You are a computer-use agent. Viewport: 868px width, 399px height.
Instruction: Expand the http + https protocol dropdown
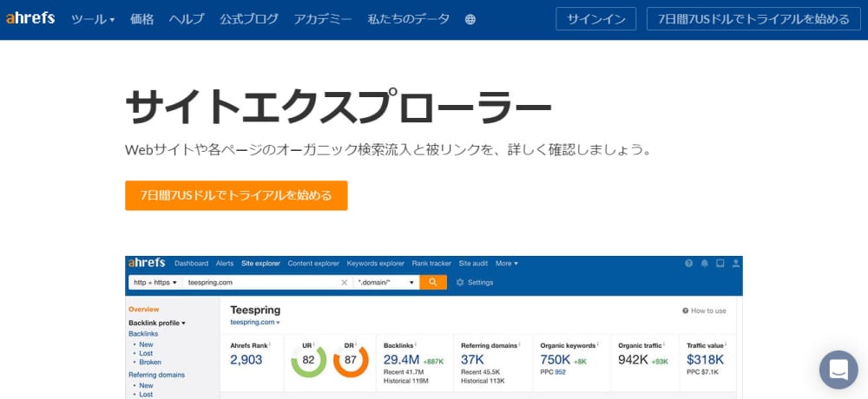(x=155, y=282)
